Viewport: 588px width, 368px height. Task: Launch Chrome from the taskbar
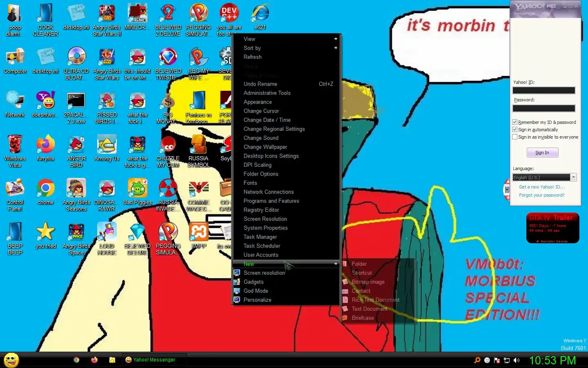click(76, 360)
